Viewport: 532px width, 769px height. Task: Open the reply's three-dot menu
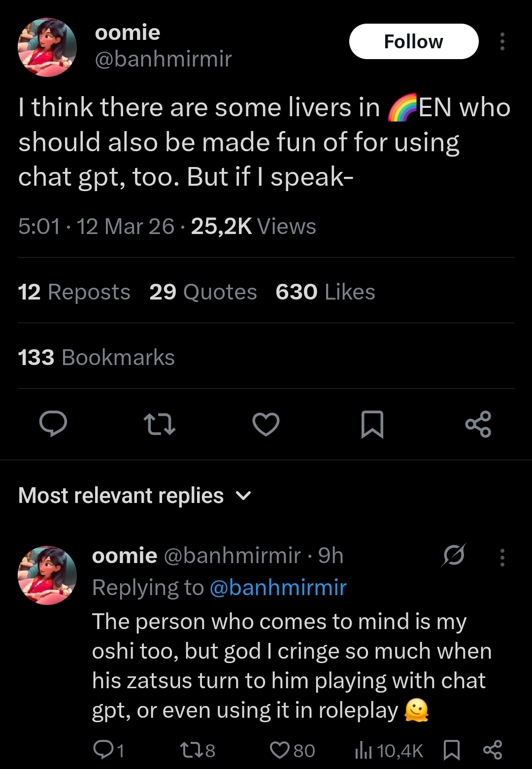[x=502, y=557]
